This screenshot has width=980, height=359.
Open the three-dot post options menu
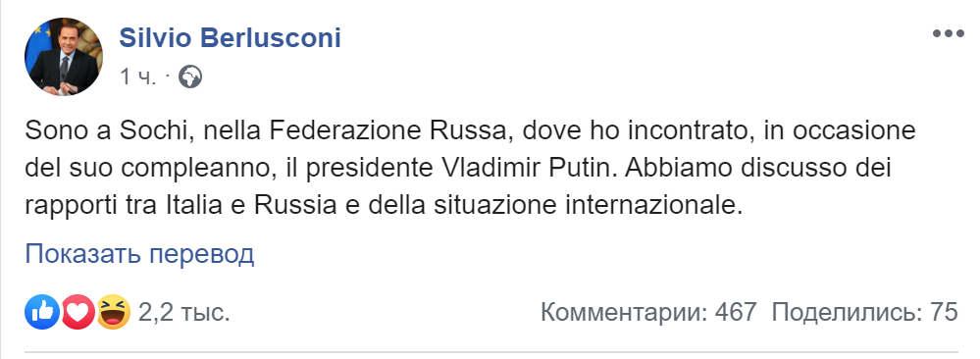949,33
